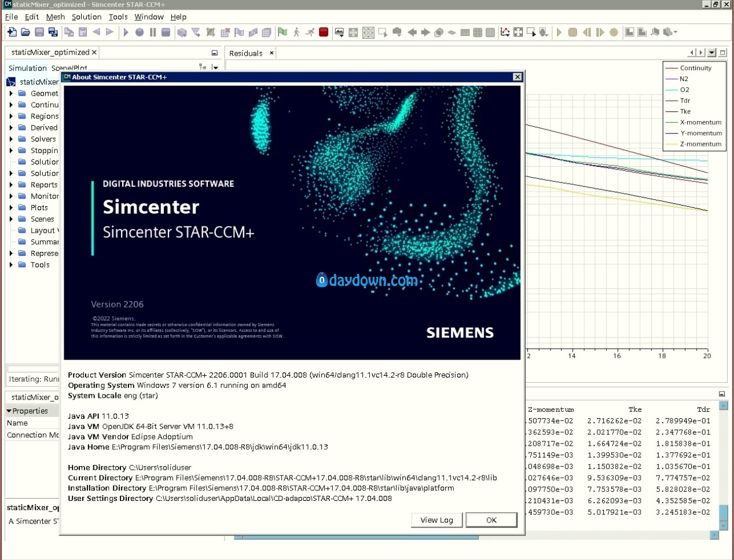Switch to the Residuals tab

tap(246, 53)
